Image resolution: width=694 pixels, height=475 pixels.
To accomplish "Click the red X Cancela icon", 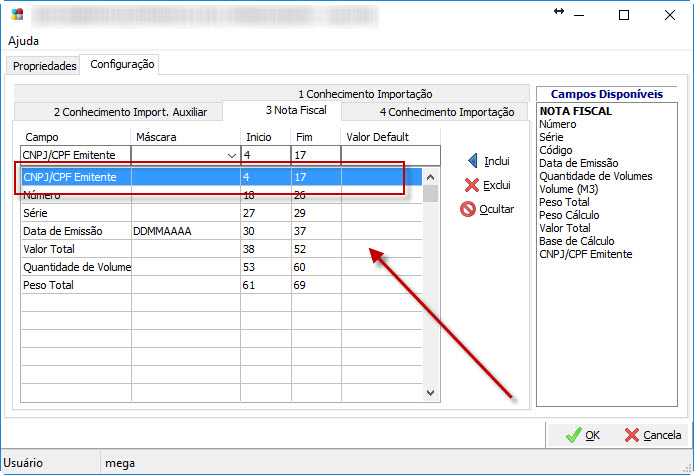I will pos(632,435).
